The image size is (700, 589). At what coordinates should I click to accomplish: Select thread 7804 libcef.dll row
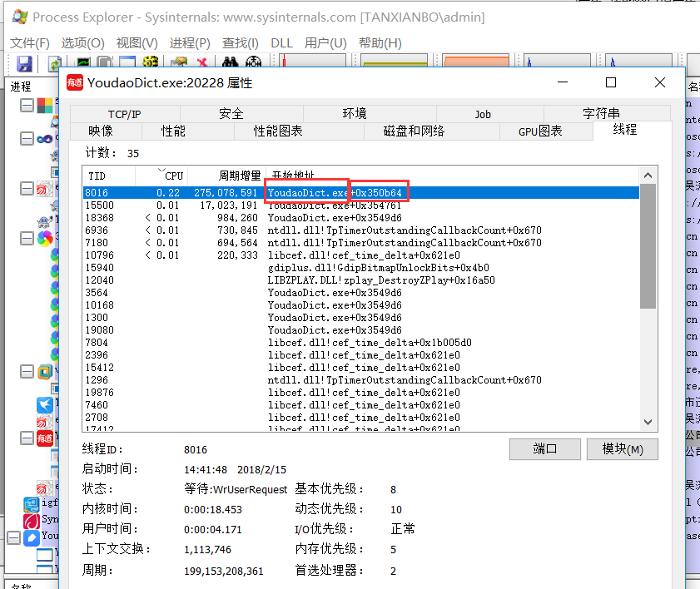pos(360,343)
